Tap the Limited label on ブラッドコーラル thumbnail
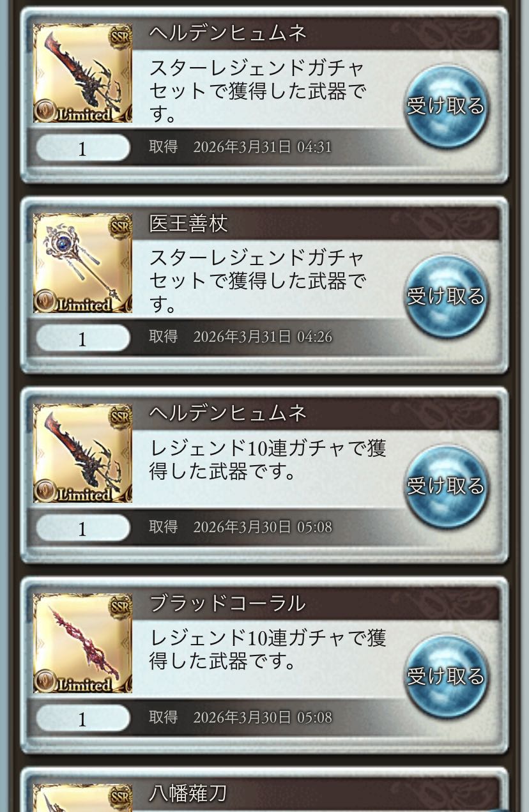Screen dimensions: 529x812 pyautogui.click(x=84, y=685)
